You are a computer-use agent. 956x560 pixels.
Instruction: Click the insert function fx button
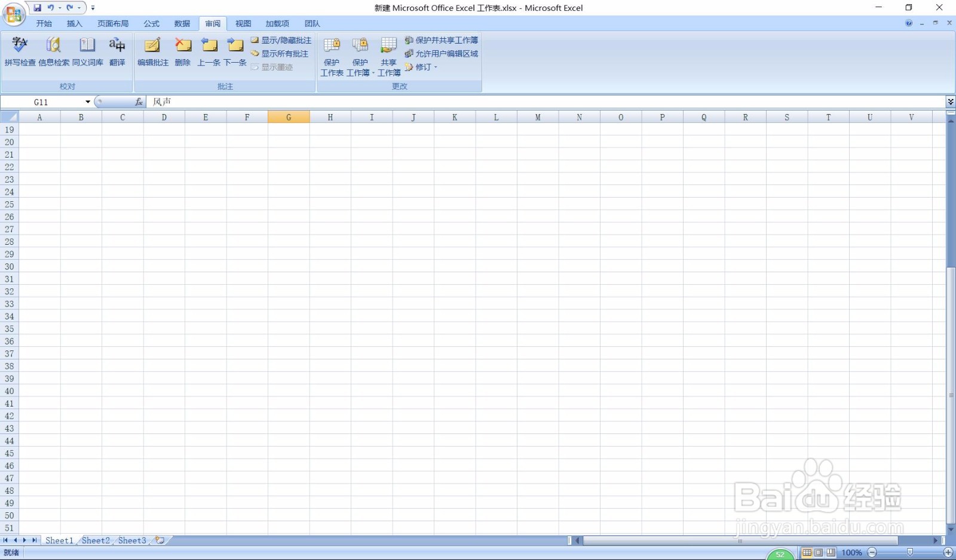tap(139, 102)
